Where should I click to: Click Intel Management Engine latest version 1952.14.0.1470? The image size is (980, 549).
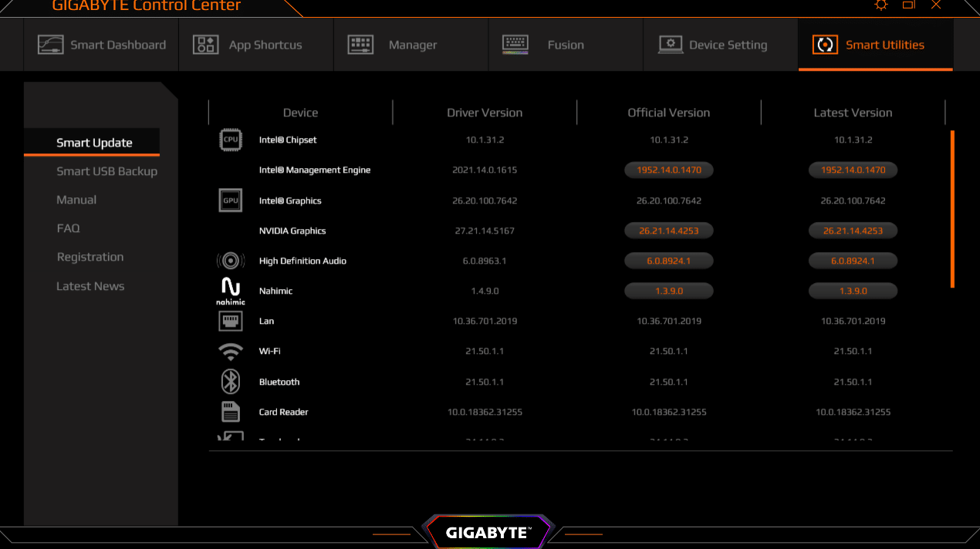[x=853, y=170]
